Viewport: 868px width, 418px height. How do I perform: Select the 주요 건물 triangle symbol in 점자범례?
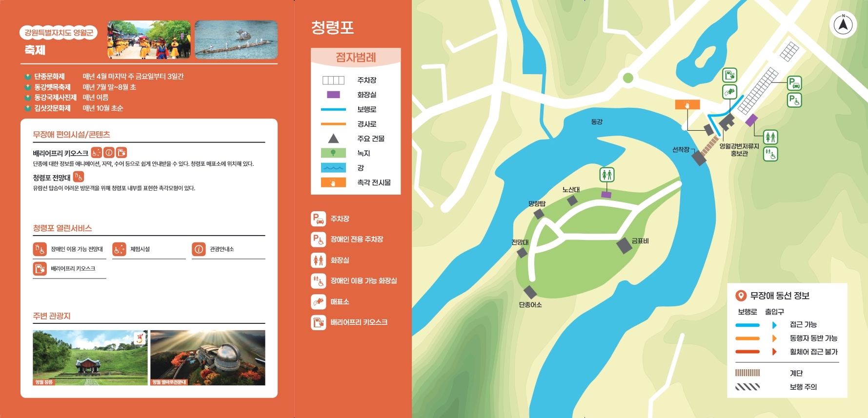(x=333, y=139)
